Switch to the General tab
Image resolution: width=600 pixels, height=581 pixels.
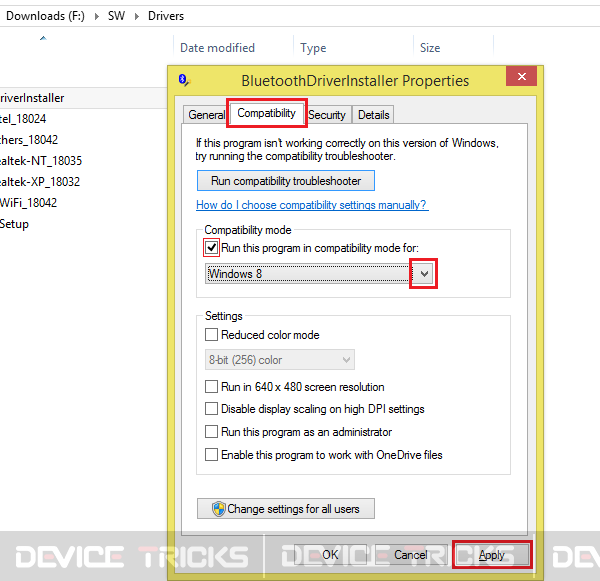(206, 115)
